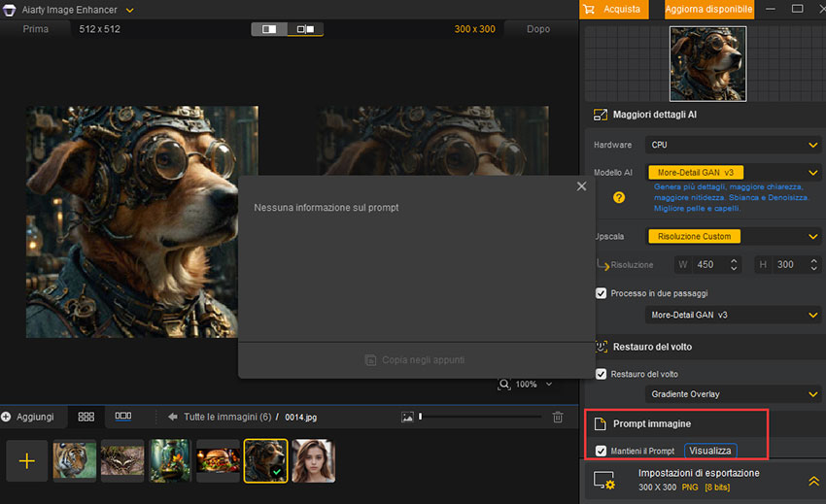
Task: Click the preview navigator dog image
Action: (x=707, y=64)
